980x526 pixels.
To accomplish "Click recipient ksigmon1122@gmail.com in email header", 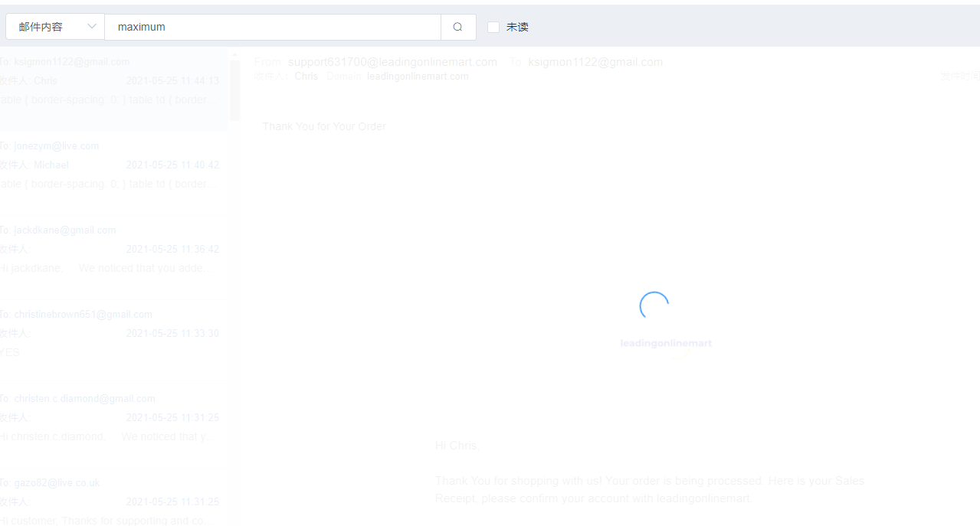I will 595,62.
